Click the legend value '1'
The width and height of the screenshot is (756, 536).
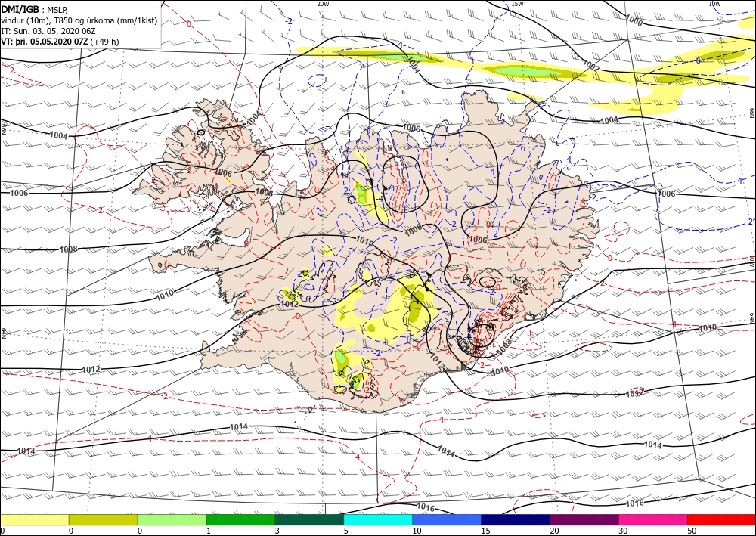click(209, 531)
